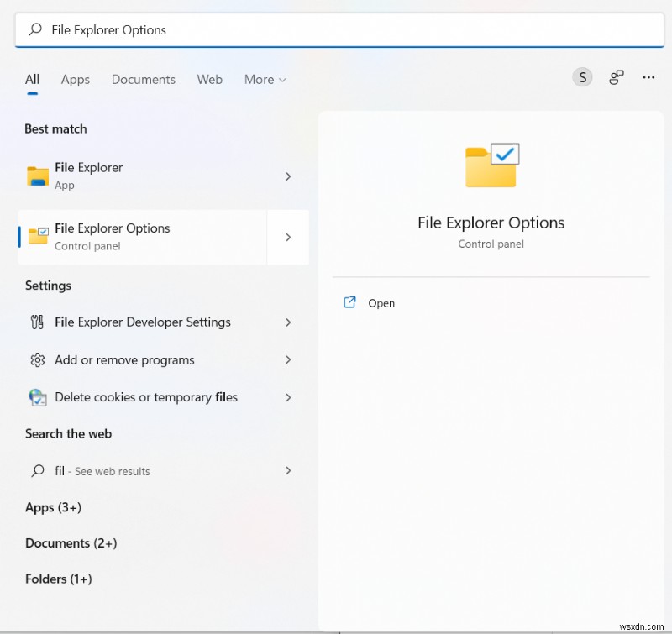This screenshot has height=634, width=672.
Task: Switch to the Web filter tab
Action: [x=209, y=79]
